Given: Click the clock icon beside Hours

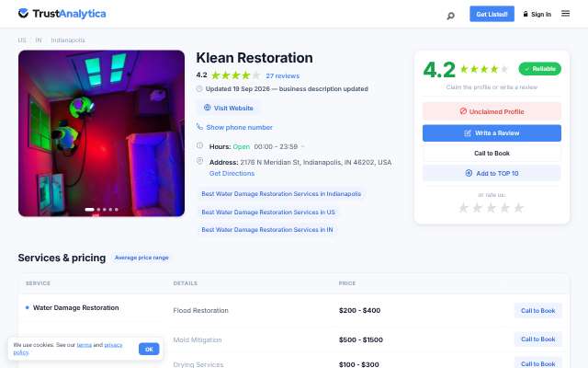Looking at the screenshot, I should [x=200, y=145].
